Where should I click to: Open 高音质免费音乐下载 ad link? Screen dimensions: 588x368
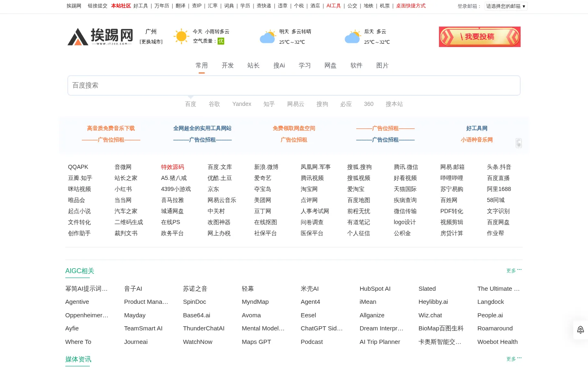pos(111,128)
